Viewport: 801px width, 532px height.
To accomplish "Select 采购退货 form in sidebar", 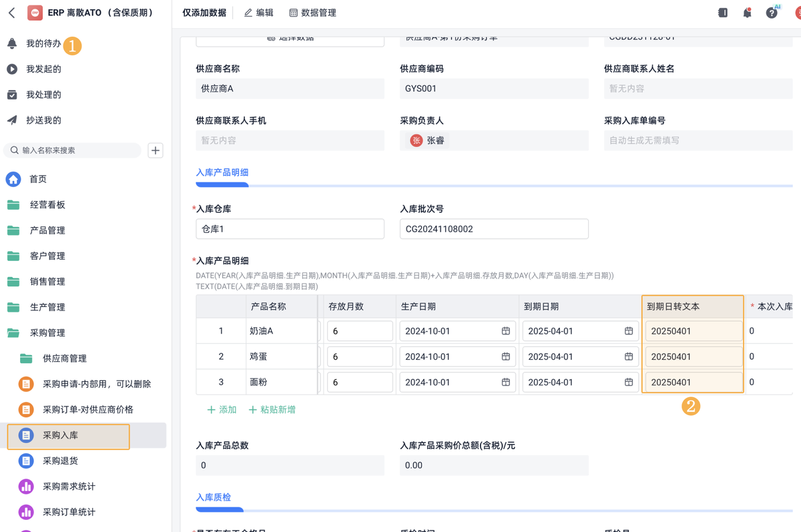I will tap(60, 461).
